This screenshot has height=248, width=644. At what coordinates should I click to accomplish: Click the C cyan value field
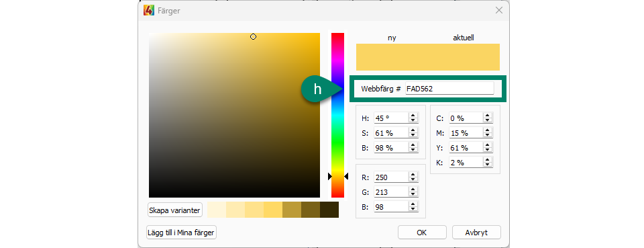pyautogui.click(x=466, y=118)
